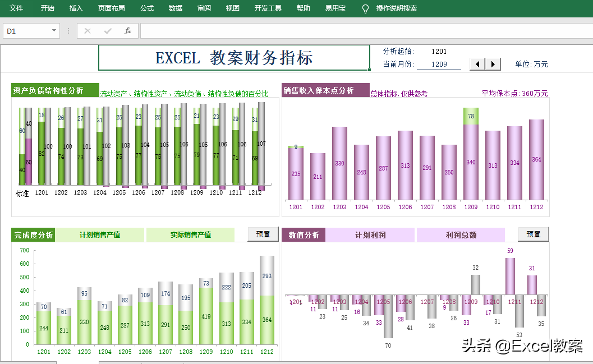Viewport: 593px width, 364px height.
Task: Select the 当前月份 cell value 1209
Action: tap(439, 64)
